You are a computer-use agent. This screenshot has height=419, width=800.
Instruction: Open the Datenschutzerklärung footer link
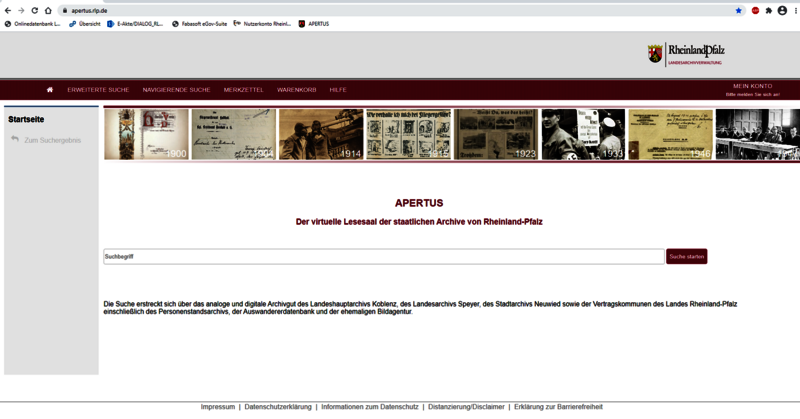tap(278, 407)
